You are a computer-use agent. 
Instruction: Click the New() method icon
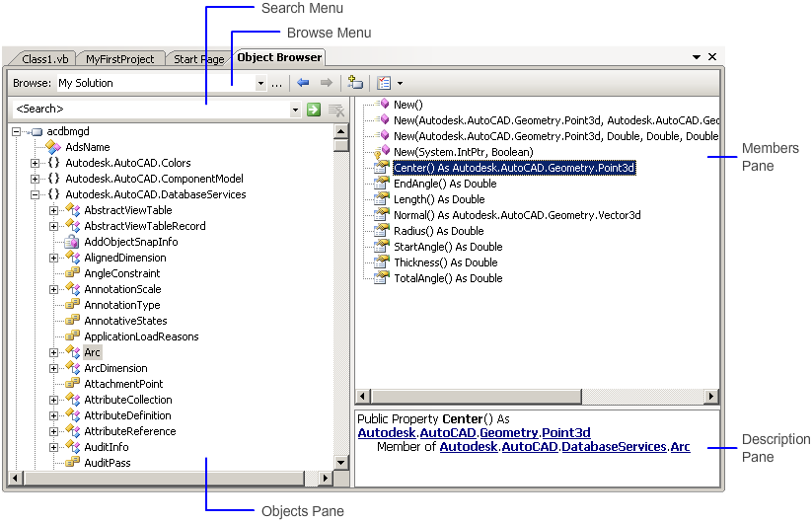click(x=384, y=104)
